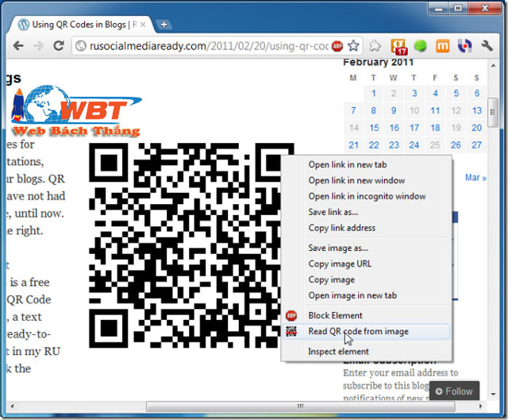Open calendar date 9

394,110
